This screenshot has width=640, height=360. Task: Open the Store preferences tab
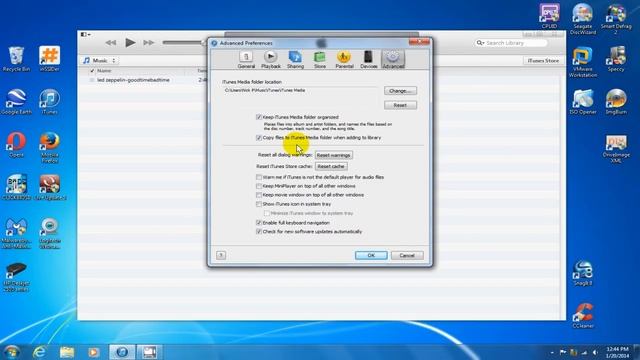click(x=320, y=60)
